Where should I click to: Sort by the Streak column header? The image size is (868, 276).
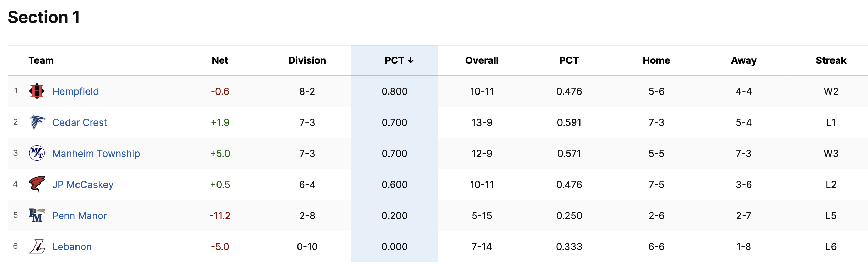coord(831,60)
